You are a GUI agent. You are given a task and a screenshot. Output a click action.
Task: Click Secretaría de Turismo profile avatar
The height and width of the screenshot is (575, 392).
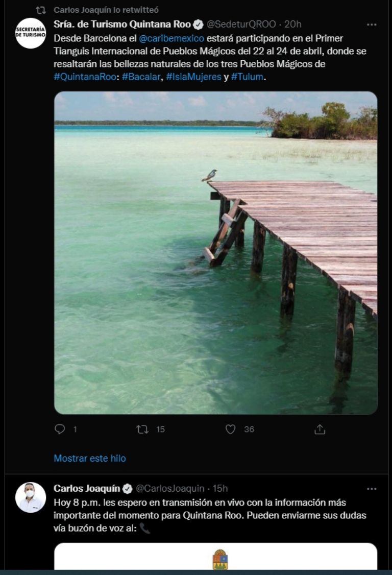pyautogui.click(x=31, y=33)
